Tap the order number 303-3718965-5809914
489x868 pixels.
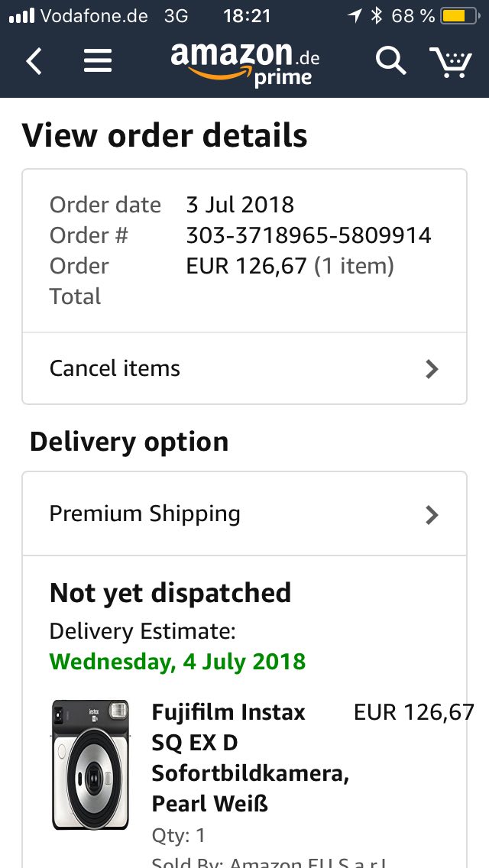point(309,235)
